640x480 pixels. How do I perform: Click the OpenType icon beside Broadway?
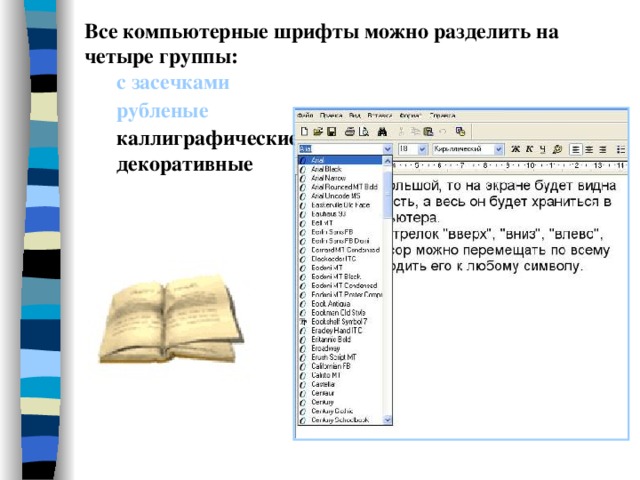[303, 349]
